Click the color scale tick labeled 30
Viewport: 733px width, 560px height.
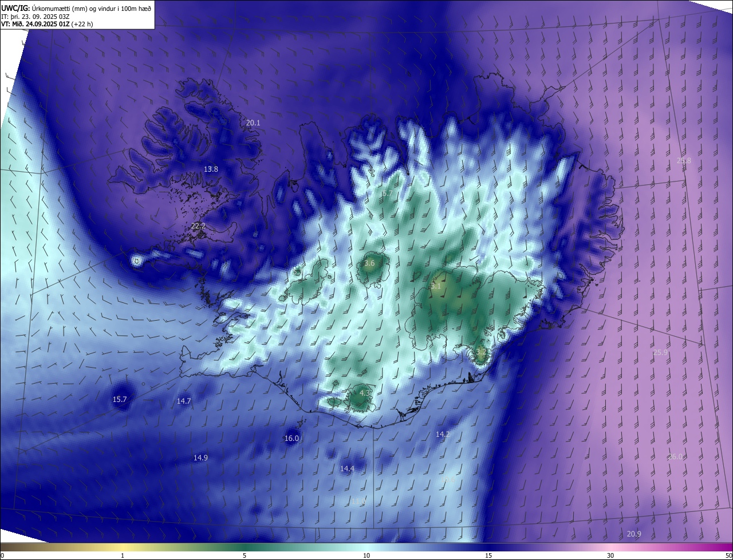[610, 555]
